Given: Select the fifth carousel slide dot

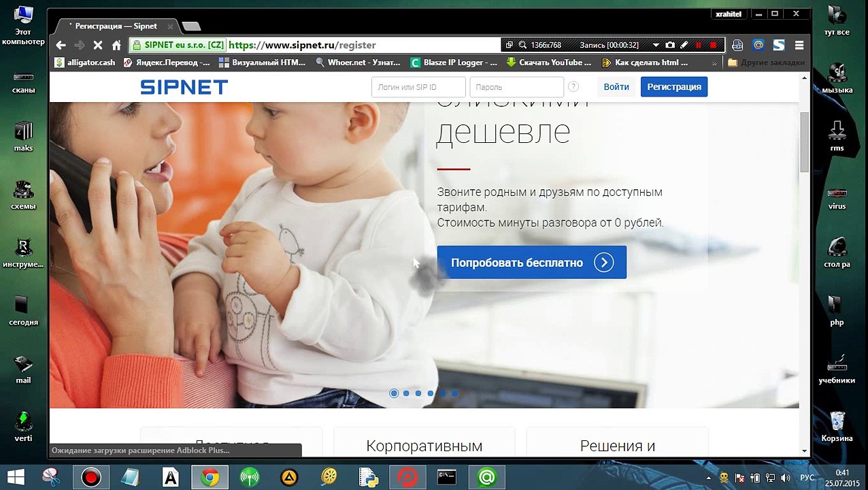Looking at the screenshot, I should [x=443, y=393].
